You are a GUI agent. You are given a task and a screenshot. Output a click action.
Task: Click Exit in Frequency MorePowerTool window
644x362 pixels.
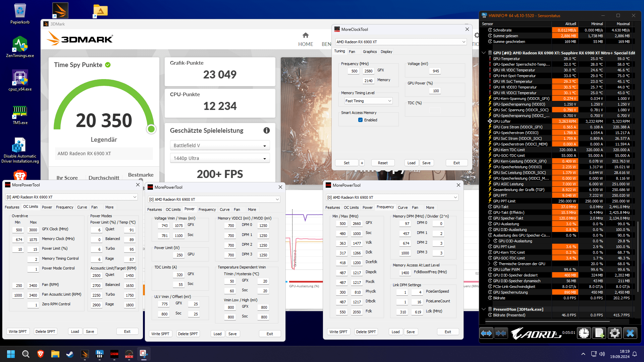click(448, 332)
